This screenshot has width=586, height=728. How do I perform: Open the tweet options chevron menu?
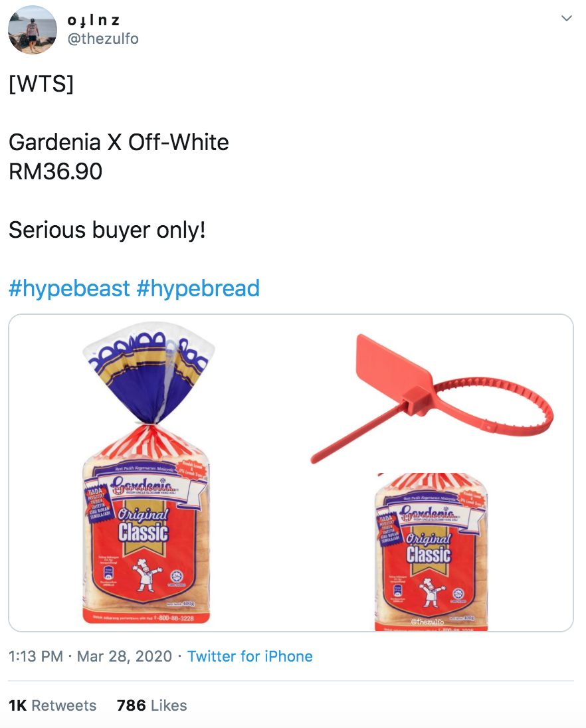(566, 19)
